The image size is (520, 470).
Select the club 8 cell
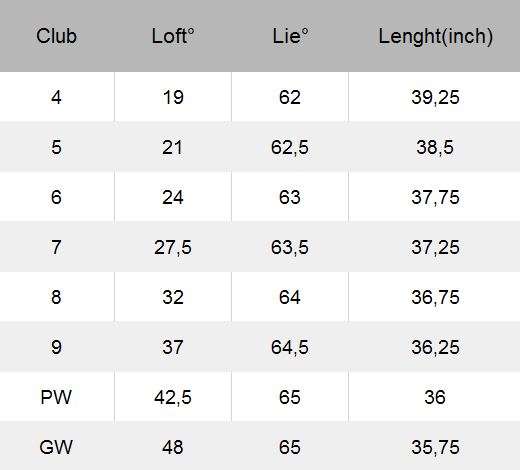coord(56,297)
